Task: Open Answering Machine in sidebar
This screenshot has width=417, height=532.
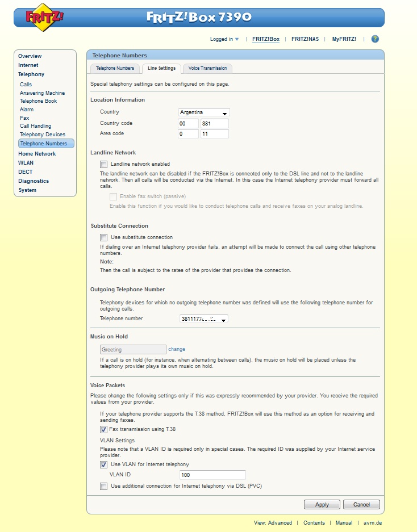Action: [x=42, y=93]
